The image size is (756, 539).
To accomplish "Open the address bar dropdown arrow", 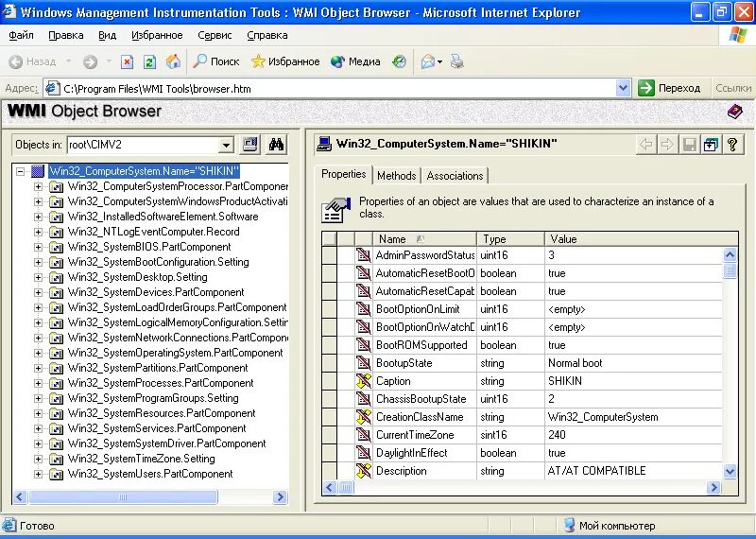I will point(623,88).
